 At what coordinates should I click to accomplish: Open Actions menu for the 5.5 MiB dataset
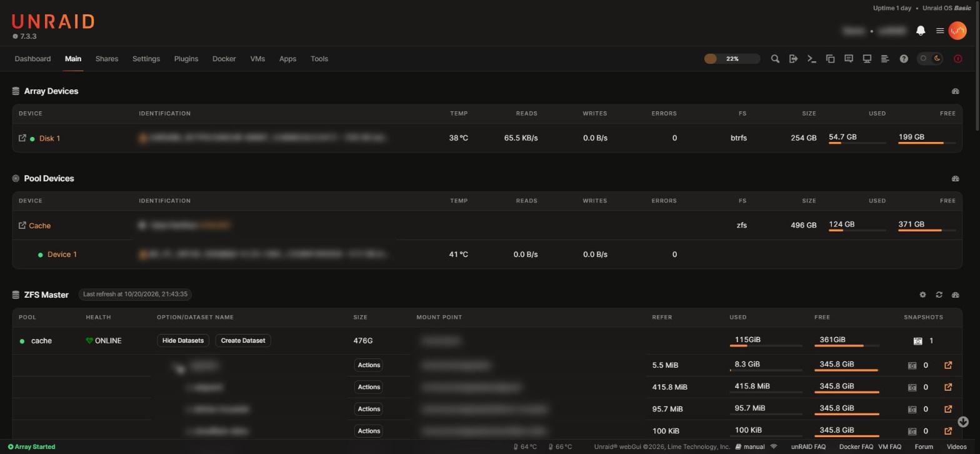(x=369, y=365)
